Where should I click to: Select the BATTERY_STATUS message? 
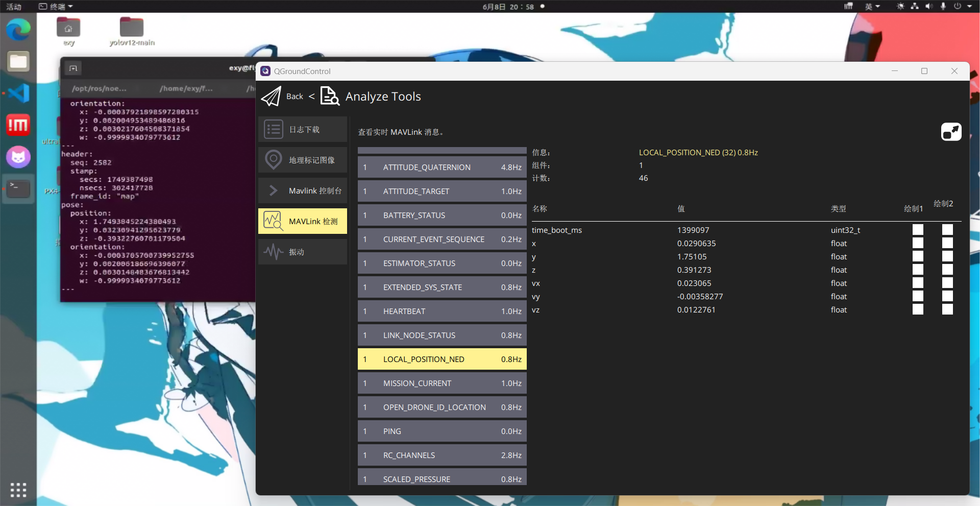[x=442, y=215]
